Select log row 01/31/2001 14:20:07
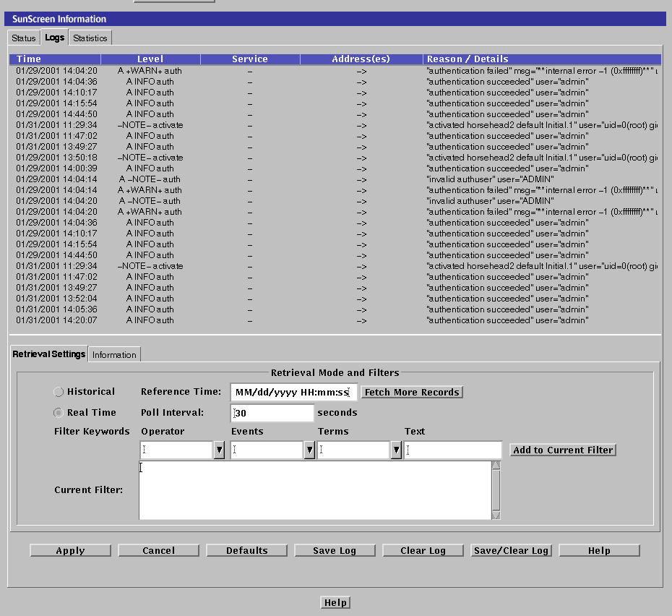 click(x=335, y=320)
